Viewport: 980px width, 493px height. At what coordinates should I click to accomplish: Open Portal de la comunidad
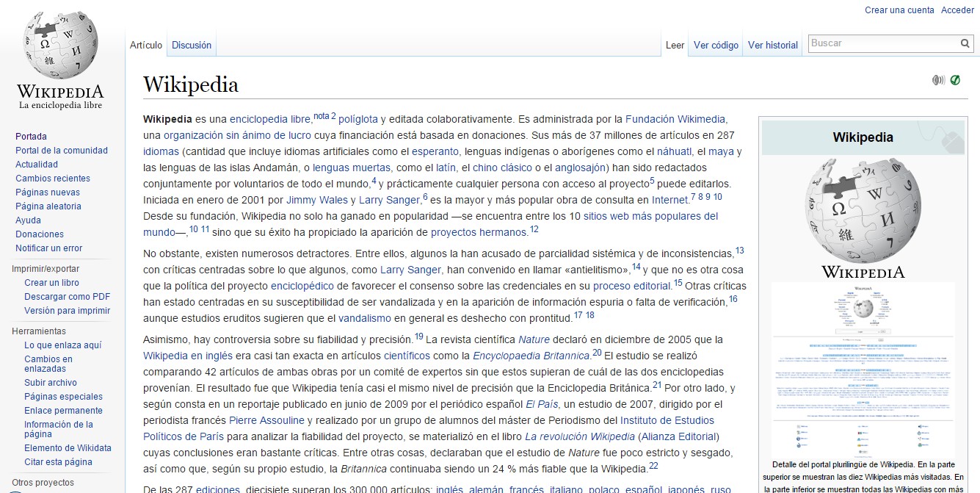click(x=62, y=151)
